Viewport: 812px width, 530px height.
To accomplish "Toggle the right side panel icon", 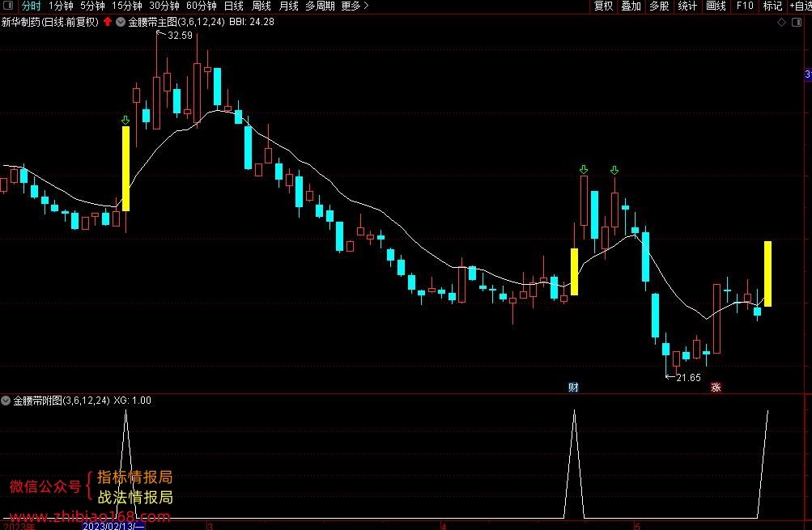I will pos(797,23).
